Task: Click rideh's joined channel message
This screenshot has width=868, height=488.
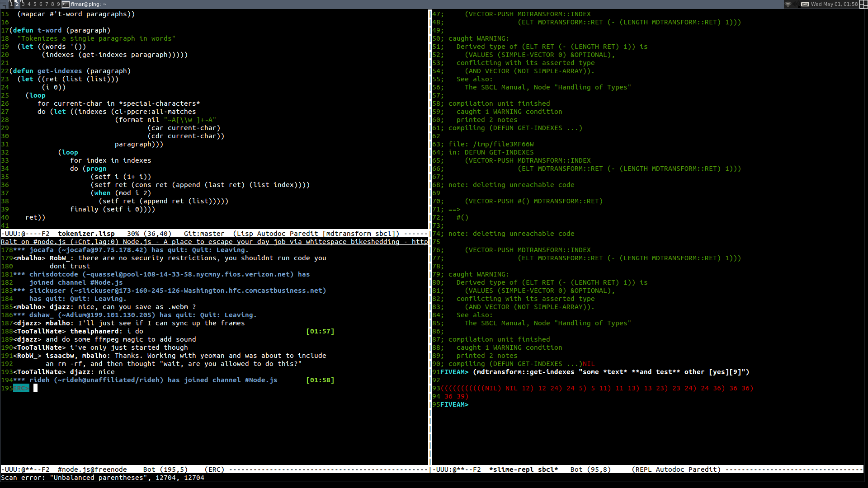Action: 145,380
